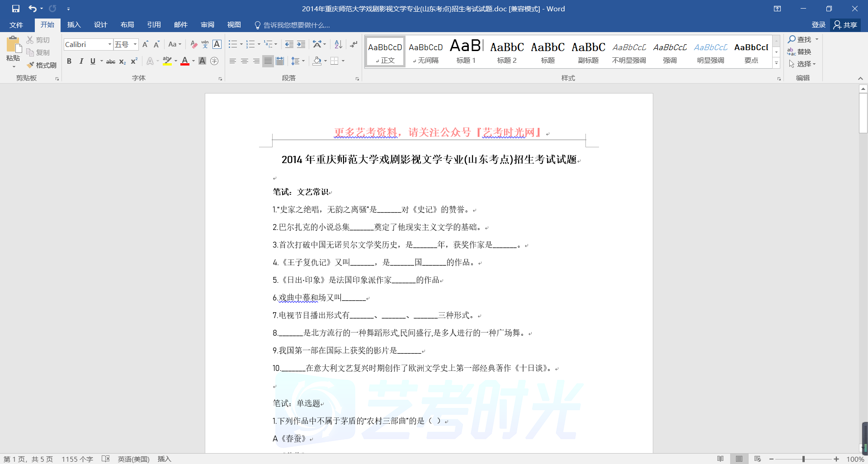The width and height of the screenshot is (868, 464).
Task: Open the Calibri font name dropdown
Action: [x=109, y=44]
